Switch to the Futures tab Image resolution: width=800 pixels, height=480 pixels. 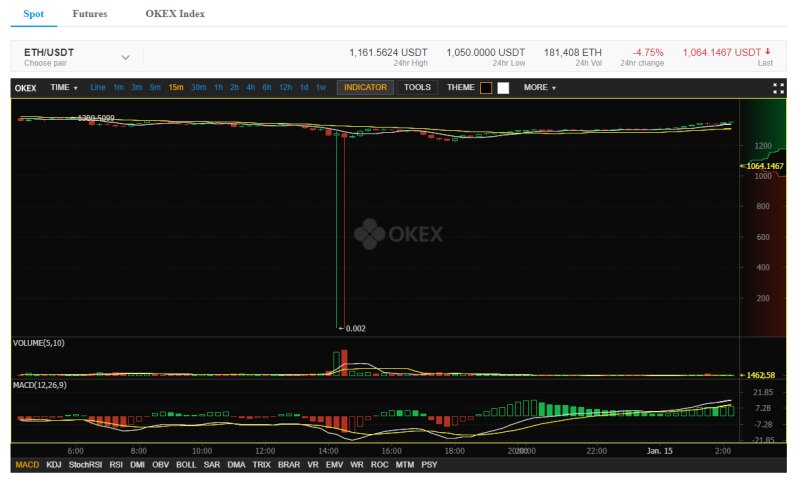[90, 14]
